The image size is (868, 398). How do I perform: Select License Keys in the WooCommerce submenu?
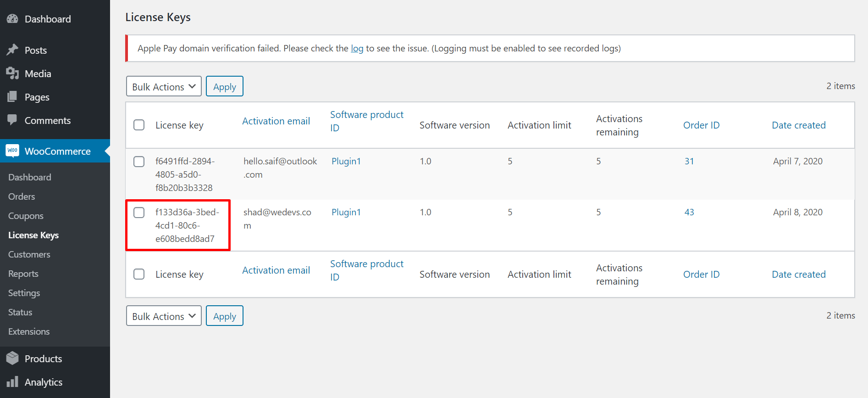[x=33, y=235]
